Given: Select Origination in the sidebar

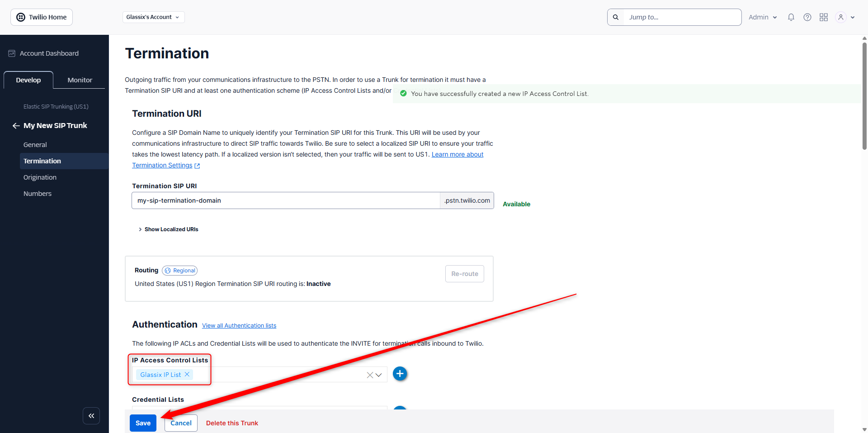Looking at the screenshot, I should tap(40, 177).
